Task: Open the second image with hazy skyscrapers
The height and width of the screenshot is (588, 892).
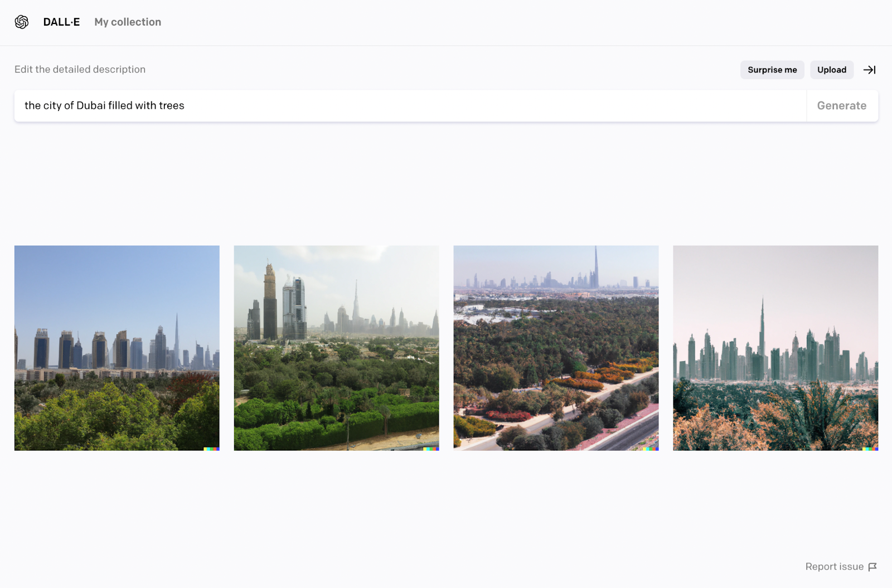Action: coord(336,348)
